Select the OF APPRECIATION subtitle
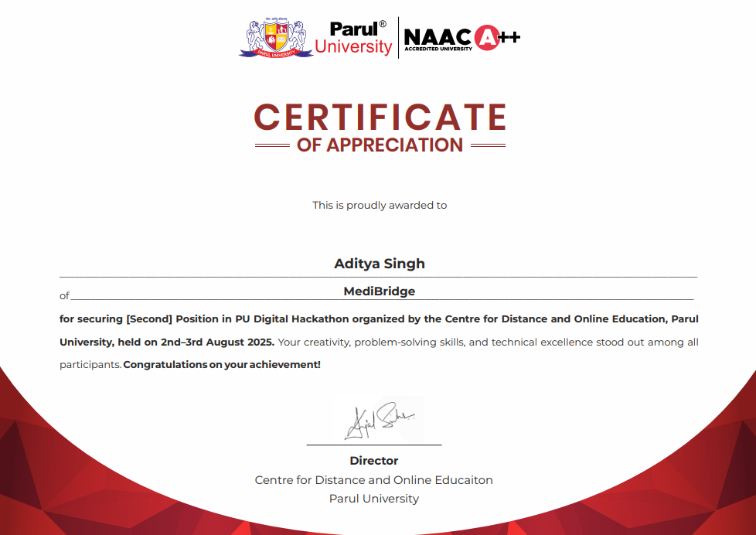The width and height of the screenshot is (756, 535). point(380,144)
